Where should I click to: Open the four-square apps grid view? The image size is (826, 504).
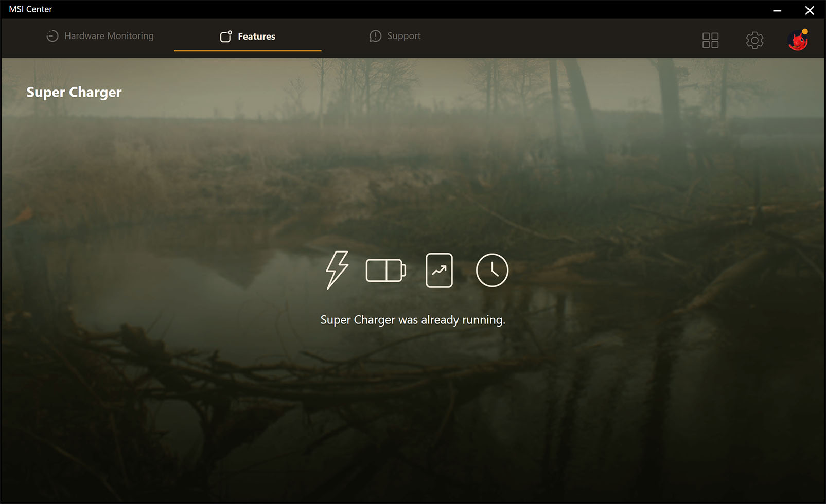click(x=710, y=40)
